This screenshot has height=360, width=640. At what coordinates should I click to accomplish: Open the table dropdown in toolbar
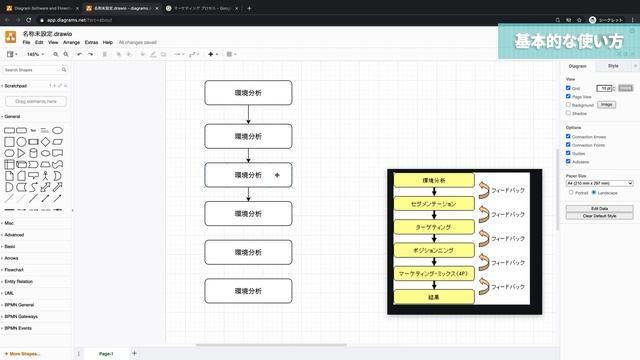(x=231, y=54)
